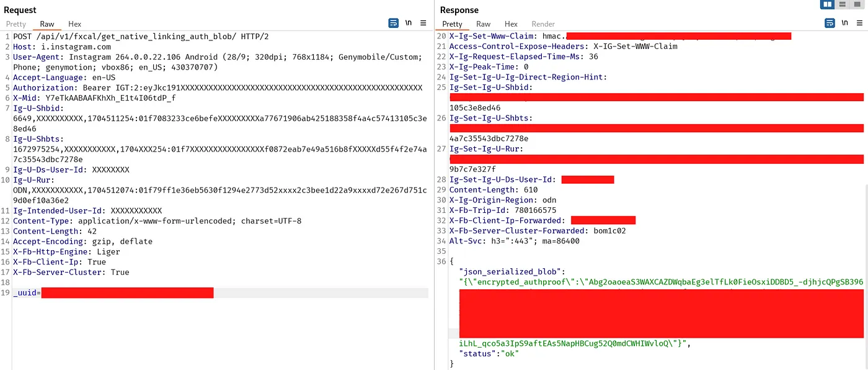Click the Access-Control-Expose-Headers response line

click(x=564, y=47)
